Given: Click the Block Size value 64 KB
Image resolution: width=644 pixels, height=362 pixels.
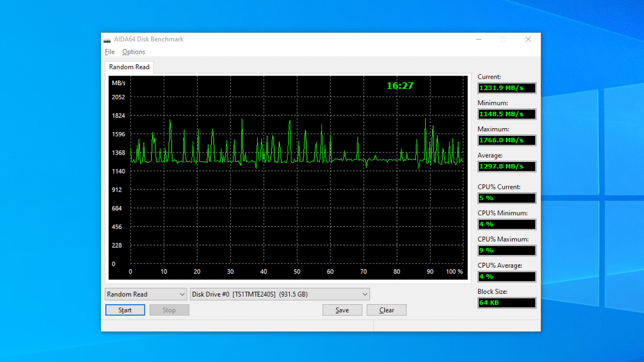Looking at the screenshot, I should 507,303.
